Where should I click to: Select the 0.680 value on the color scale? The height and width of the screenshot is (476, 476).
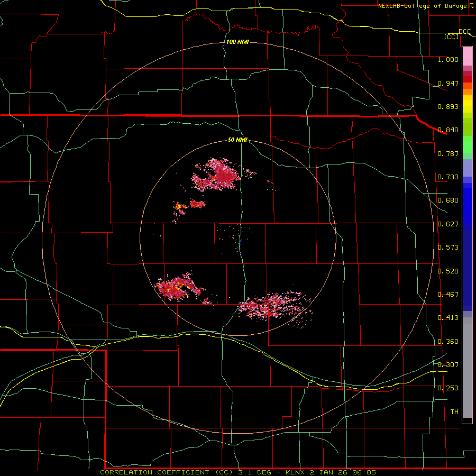click(x=448, y=200)
